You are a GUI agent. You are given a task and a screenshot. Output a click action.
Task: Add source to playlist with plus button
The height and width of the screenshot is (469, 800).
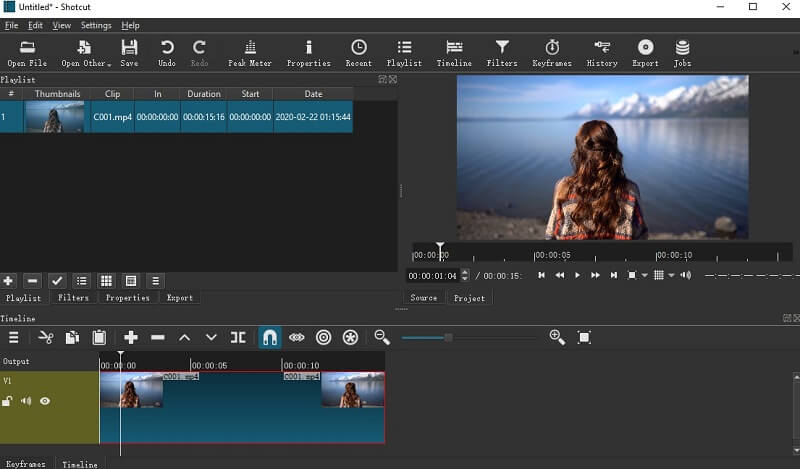pos(8,281)
